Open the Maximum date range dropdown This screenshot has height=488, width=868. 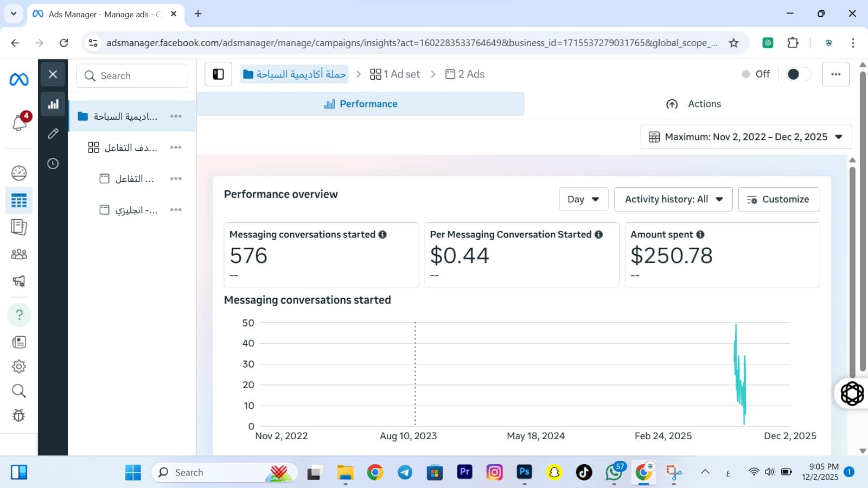pyautogui.click(x=746, y=137)
